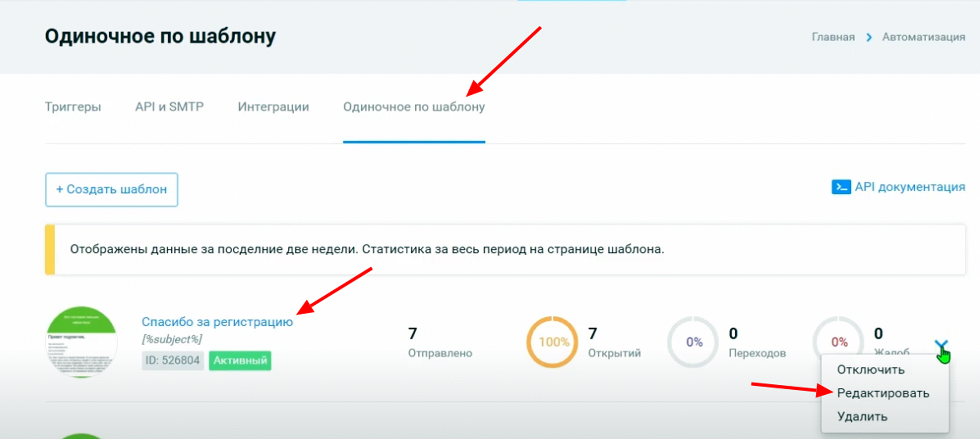Click the breadcrumb chevron arrow icon
This screenshot has width=980, height=439.
[869, 37]
